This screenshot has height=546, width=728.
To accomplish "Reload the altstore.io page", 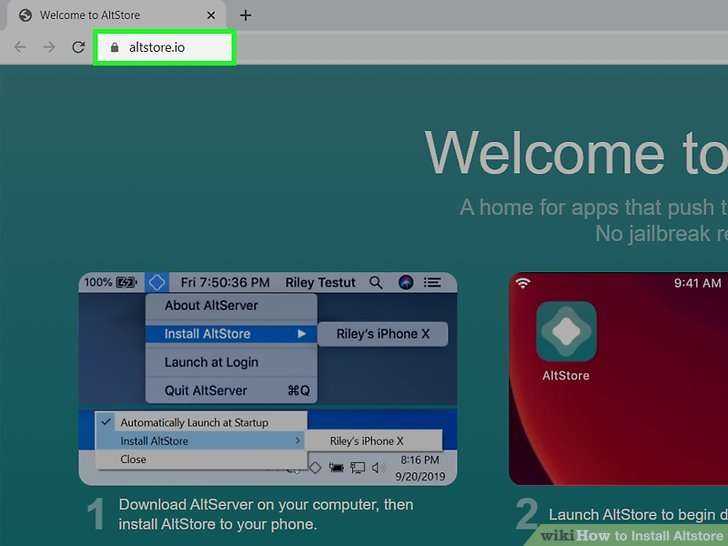I will coord(78,47).
